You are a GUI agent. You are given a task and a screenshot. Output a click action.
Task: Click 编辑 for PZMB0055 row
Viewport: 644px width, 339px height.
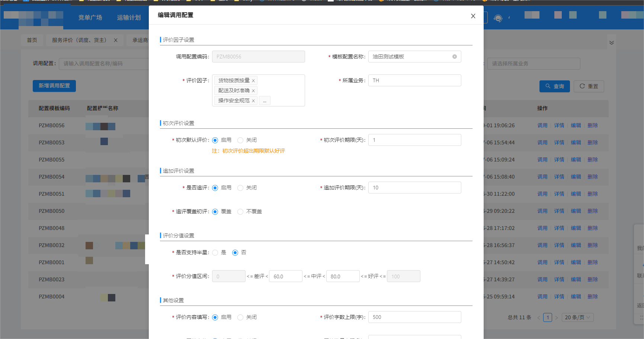pos(576,160)
